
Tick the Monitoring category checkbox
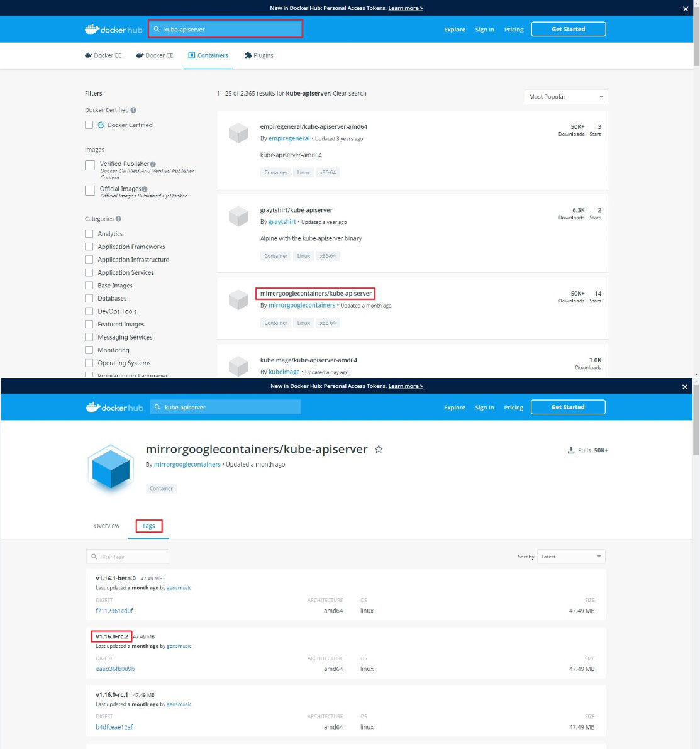(x=89, y=350)
